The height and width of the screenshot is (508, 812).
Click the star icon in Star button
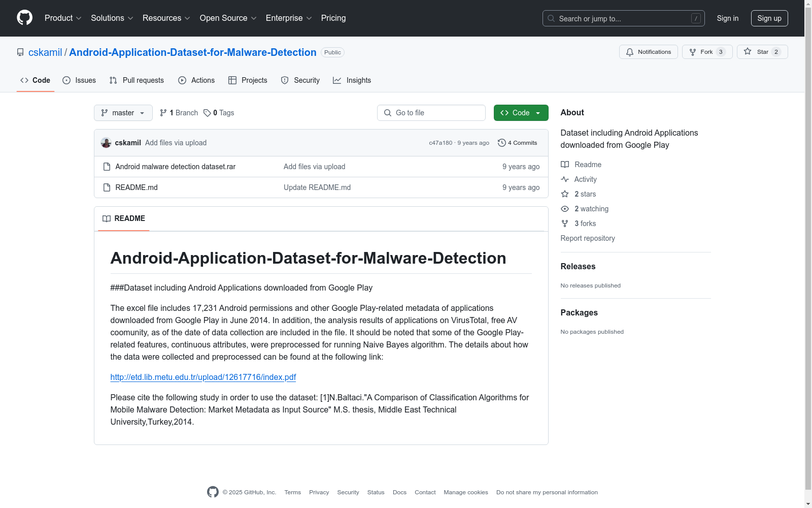click(748, 52)
